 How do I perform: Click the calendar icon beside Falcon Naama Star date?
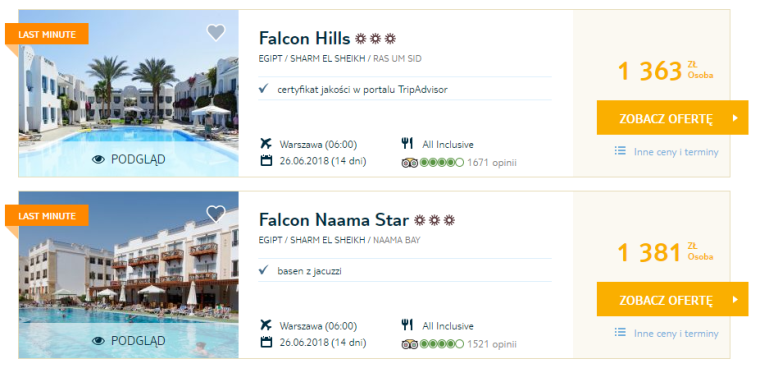(266, 342)
